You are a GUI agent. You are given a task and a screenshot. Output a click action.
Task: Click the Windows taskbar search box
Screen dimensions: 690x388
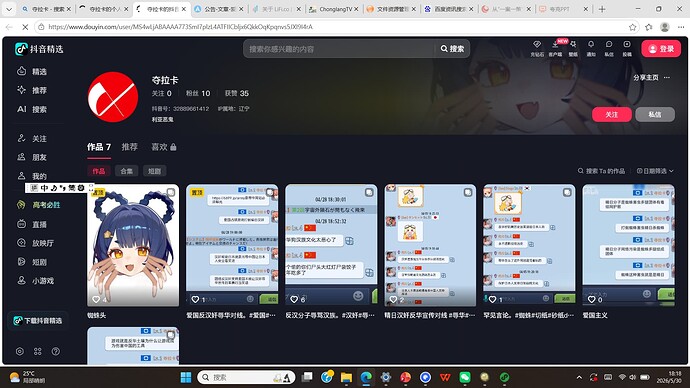point(246,377)
